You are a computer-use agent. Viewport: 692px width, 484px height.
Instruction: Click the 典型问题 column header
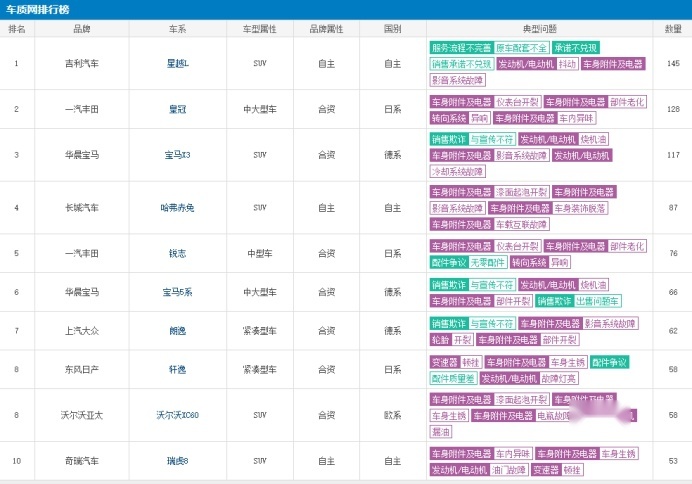coord(539,29)
